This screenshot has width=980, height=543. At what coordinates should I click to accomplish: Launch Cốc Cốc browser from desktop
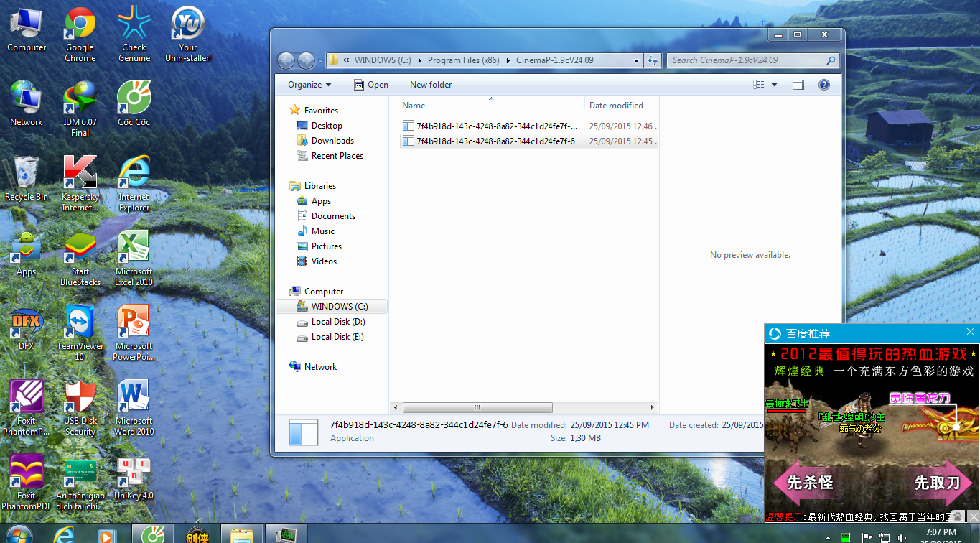pos(134,103)
